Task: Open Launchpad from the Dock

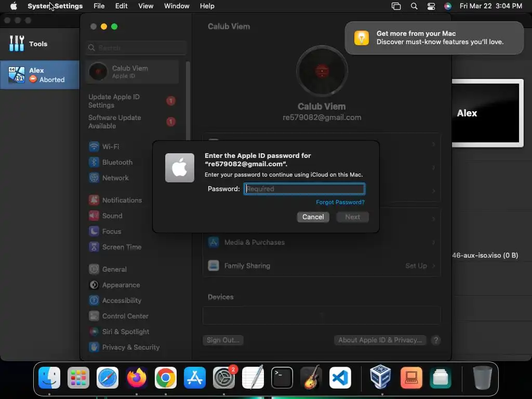Action: tap(78, 378)
